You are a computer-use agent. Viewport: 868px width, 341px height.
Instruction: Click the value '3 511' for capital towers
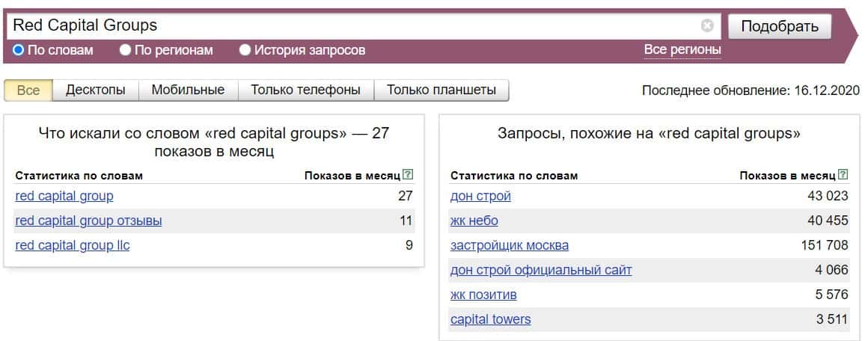[x=831, y=319]
